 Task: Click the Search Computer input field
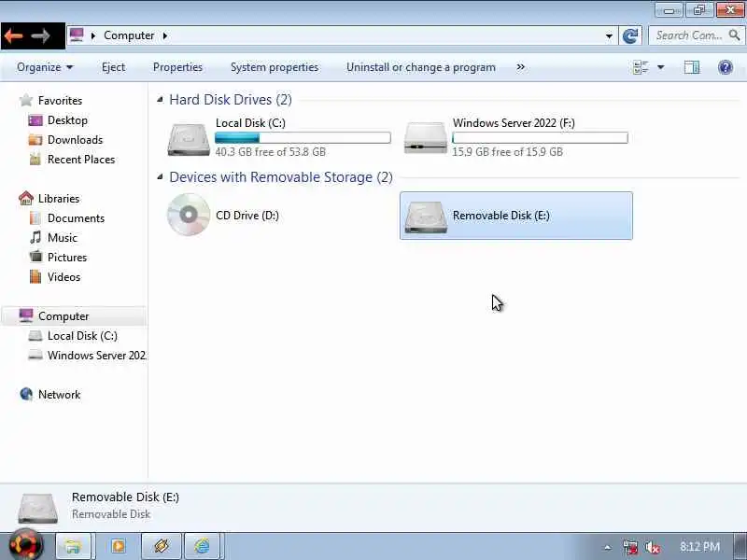(688, 35)
